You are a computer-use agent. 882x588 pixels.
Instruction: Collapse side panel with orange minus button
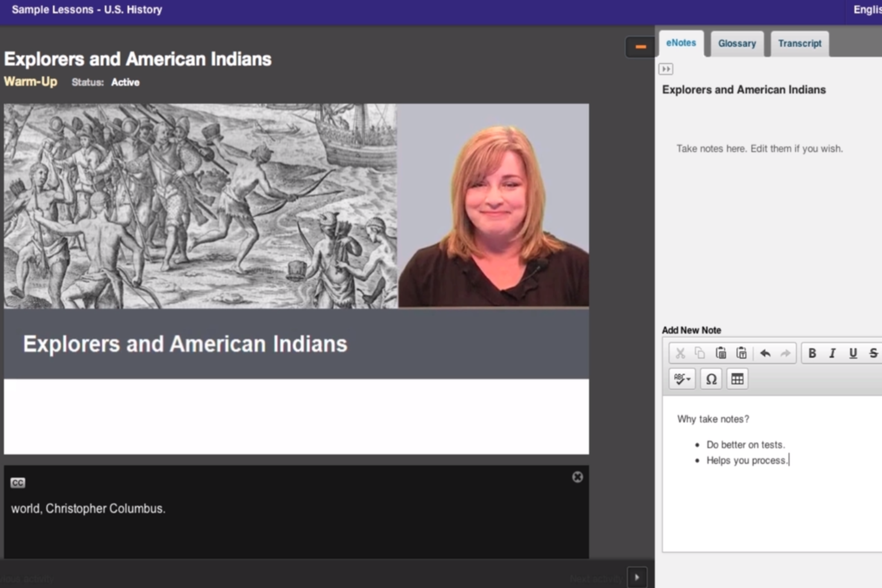tap(640, 47)
